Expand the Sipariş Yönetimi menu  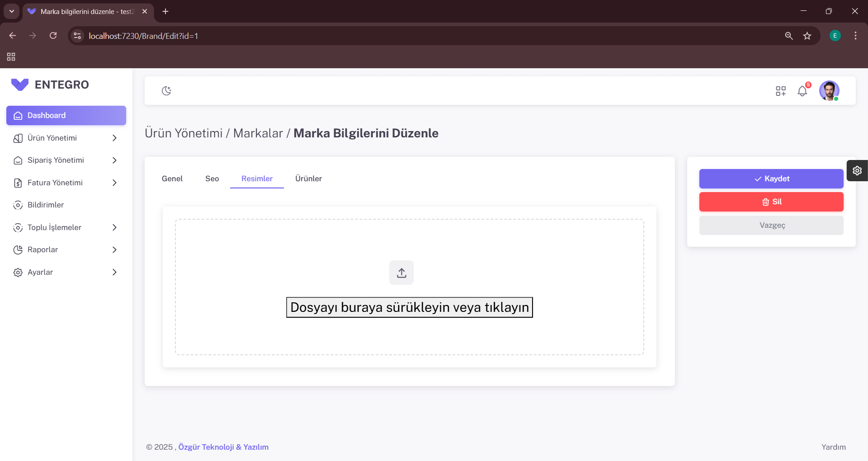(x=66, y=160)
